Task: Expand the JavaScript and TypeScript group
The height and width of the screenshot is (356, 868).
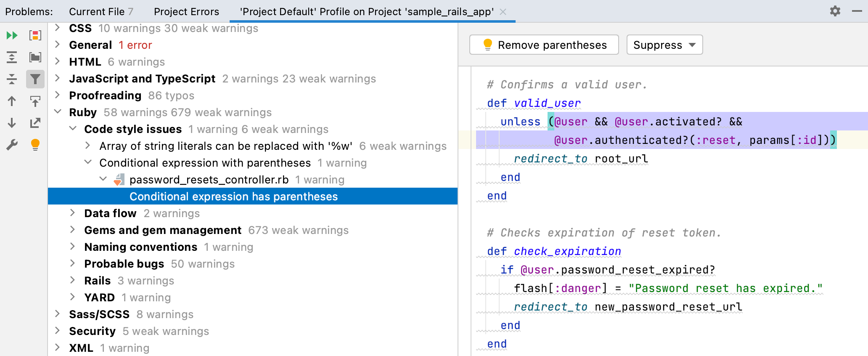Action: pos(58,78)
